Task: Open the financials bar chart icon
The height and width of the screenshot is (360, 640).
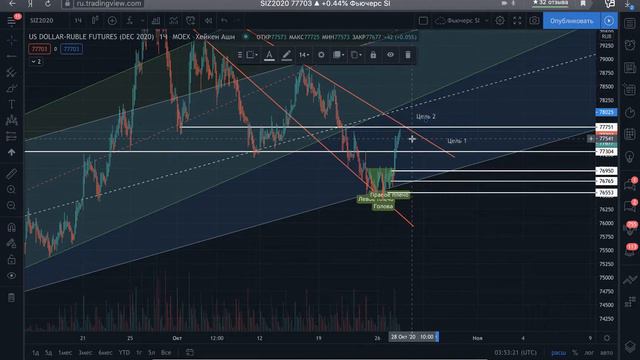Action: coord(156,20)
